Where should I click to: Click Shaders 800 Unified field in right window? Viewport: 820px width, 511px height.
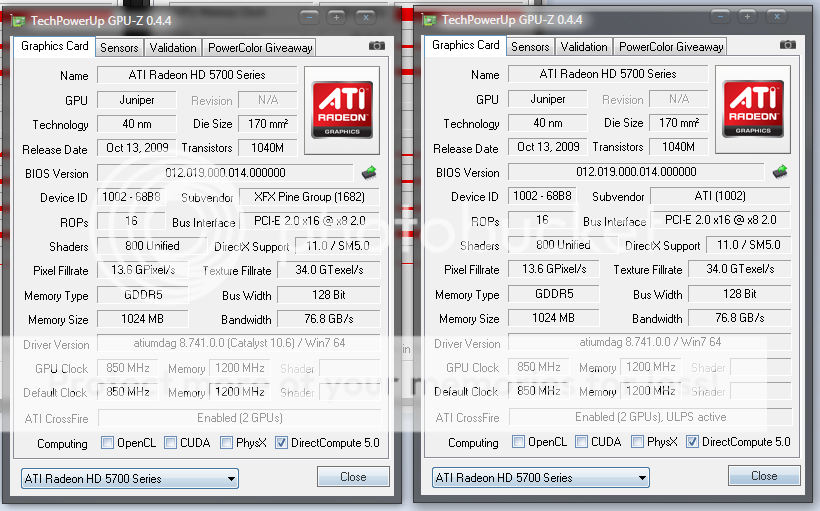point(563,245)
